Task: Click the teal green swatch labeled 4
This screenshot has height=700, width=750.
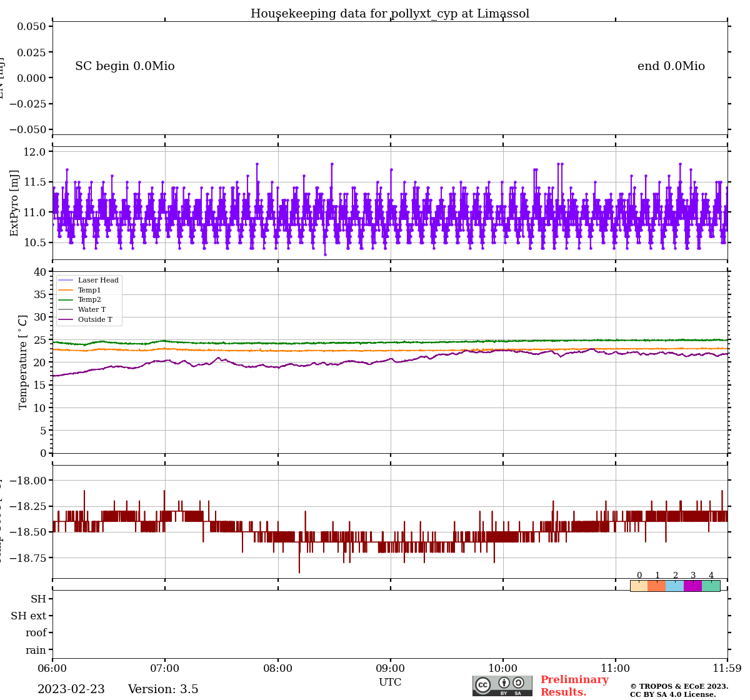Action: click(x=711, y=586)
